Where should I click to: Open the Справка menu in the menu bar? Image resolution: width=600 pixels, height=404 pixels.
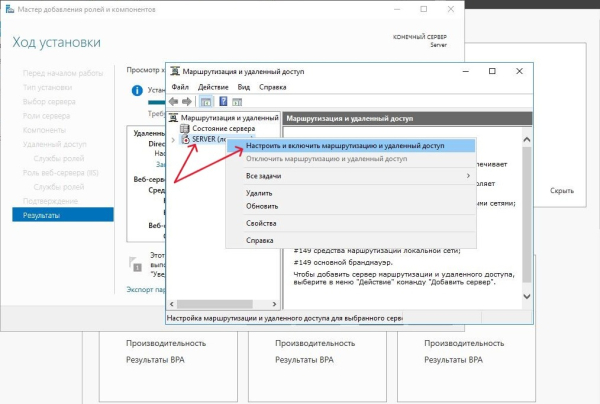(x=272, y=87)
